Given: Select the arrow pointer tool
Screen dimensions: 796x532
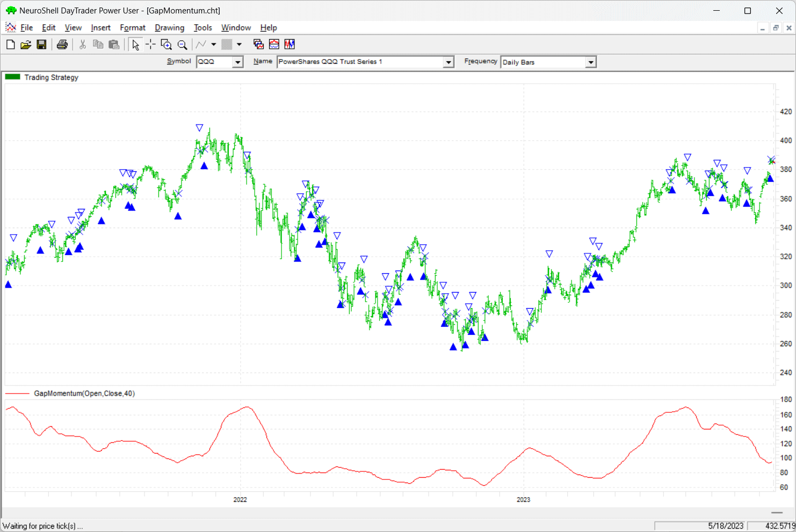Looking at the screenshot, I should (135, 45).
